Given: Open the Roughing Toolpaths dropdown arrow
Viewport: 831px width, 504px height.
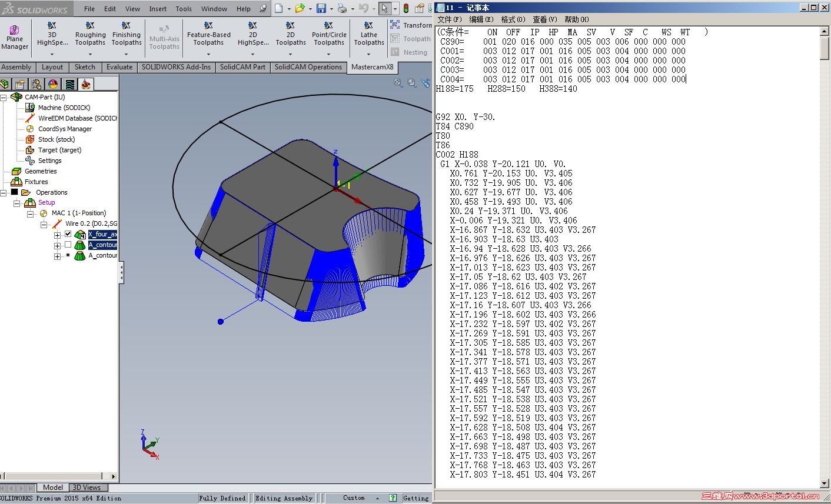Looking at the screenshot, I should point(90,54).
